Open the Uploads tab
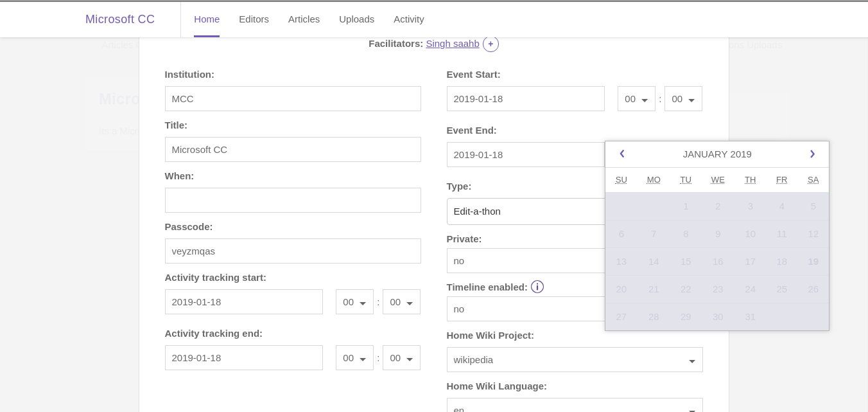 tap(356, 19)
